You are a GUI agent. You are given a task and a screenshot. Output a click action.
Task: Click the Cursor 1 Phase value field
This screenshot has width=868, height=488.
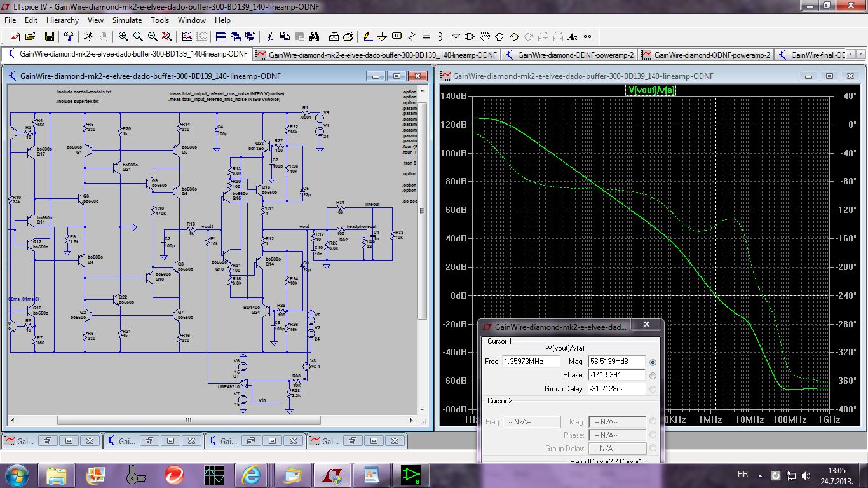coord(617,375)
